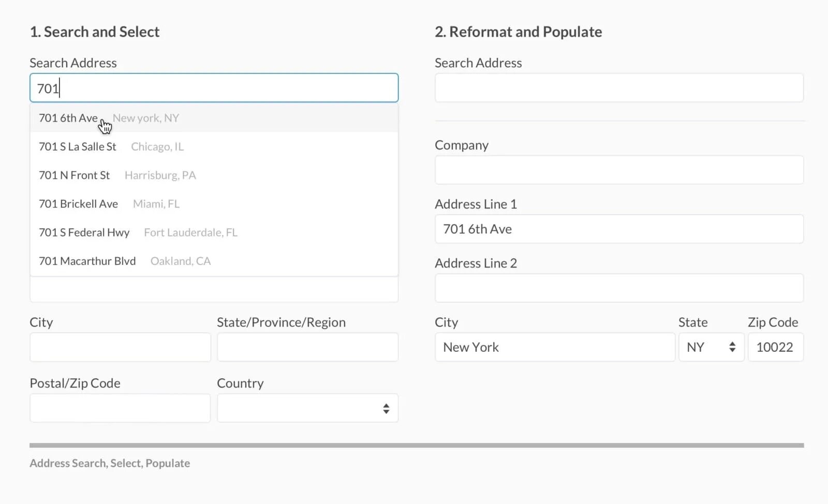
Task: Pick 701 N Front St Harrisburg suggestion
Action: 117,175
